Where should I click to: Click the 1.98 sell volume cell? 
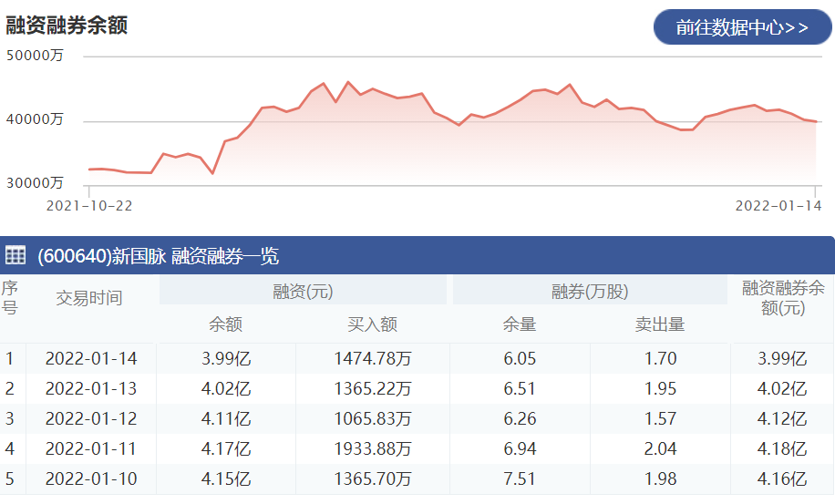click(x=660, y=479)
